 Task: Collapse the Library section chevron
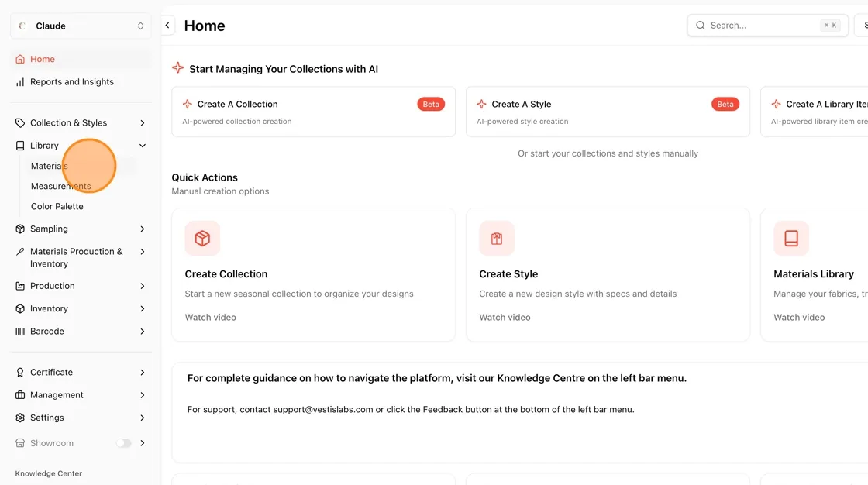[143, 146]
